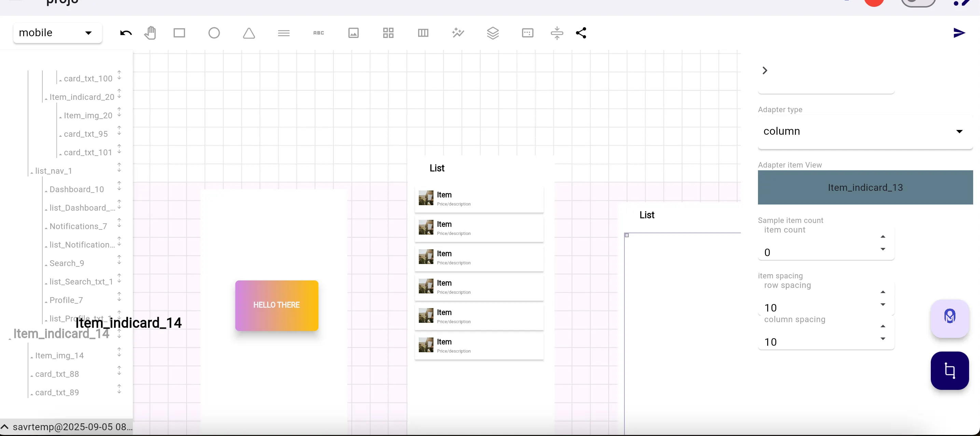Click the stacked layers icon
Screen dimensions: 980x436
pyautogui.click(x=493, y=33)
